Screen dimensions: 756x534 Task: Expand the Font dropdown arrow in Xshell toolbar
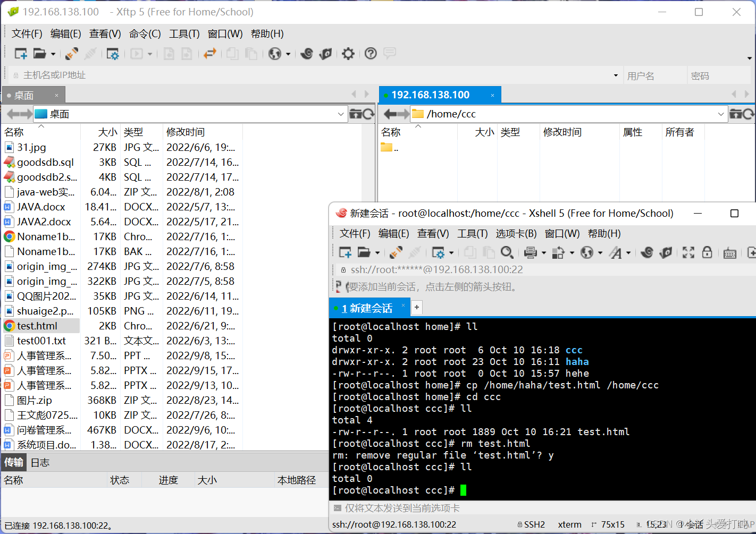[628, 253]
